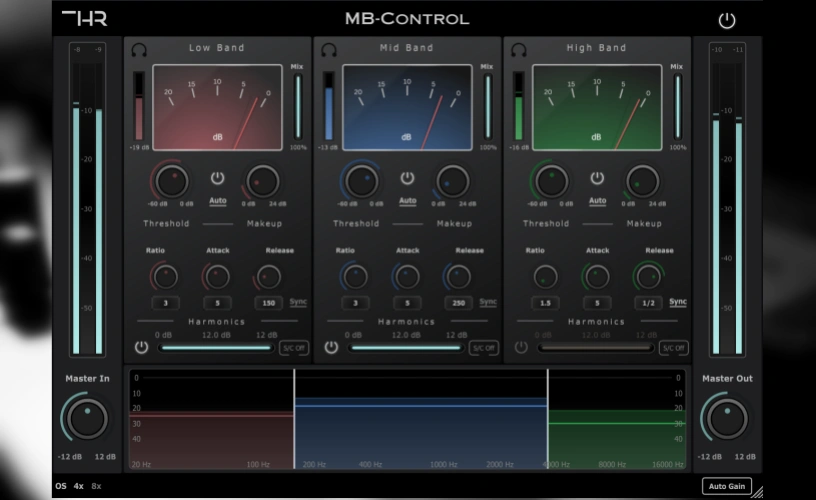The width and height of the screenshot is (816, 500).
Task: Click High Band S/C Off button
Action: click(x=674, y=348)
